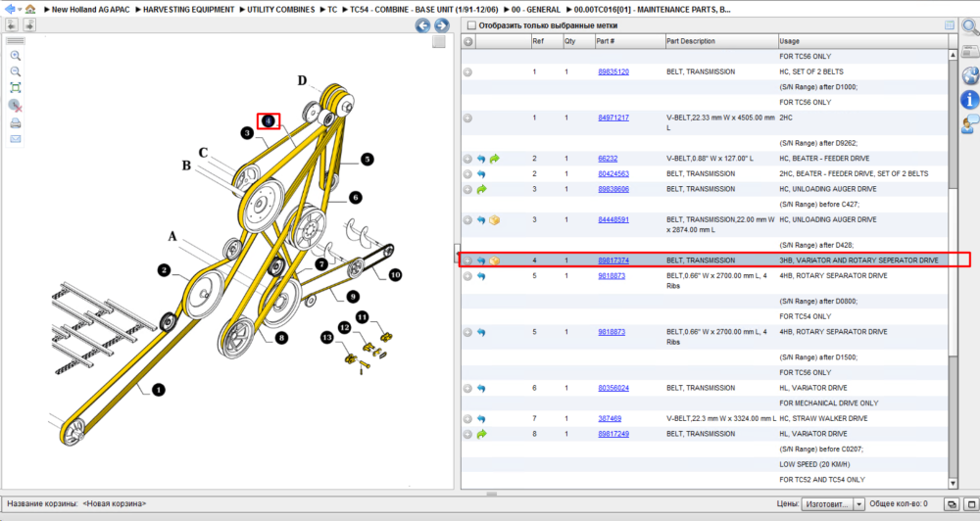980x521 pixels.
Task: Click the grip handle atop the diagram toolbar
Action: point(16,40)
